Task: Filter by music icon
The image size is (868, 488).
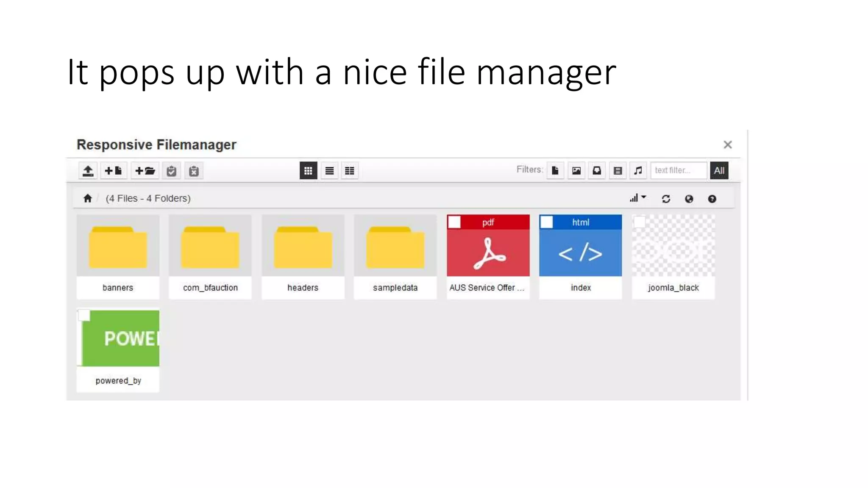Action: pyautogui.click(x=638, y=171)
